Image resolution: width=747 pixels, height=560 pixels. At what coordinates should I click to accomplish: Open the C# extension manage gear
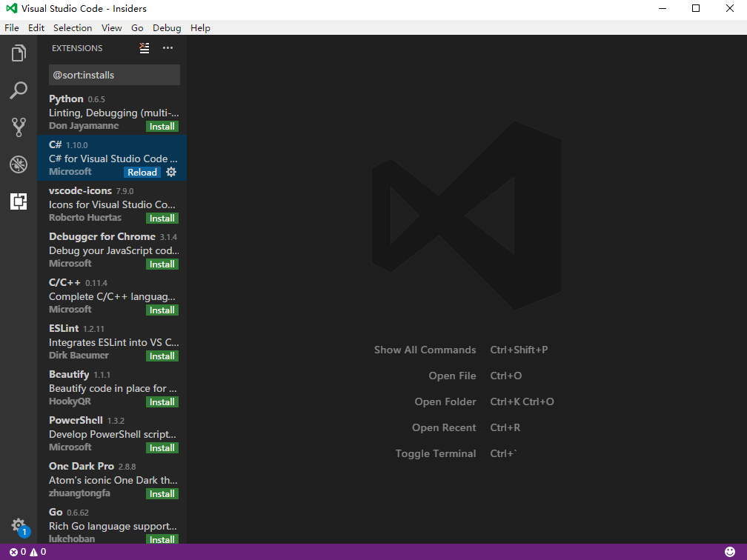point(171,172)
